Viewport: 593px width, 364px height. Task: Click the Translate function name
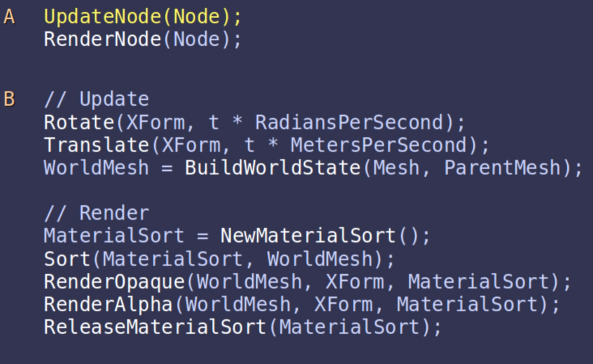pos(97,145)
